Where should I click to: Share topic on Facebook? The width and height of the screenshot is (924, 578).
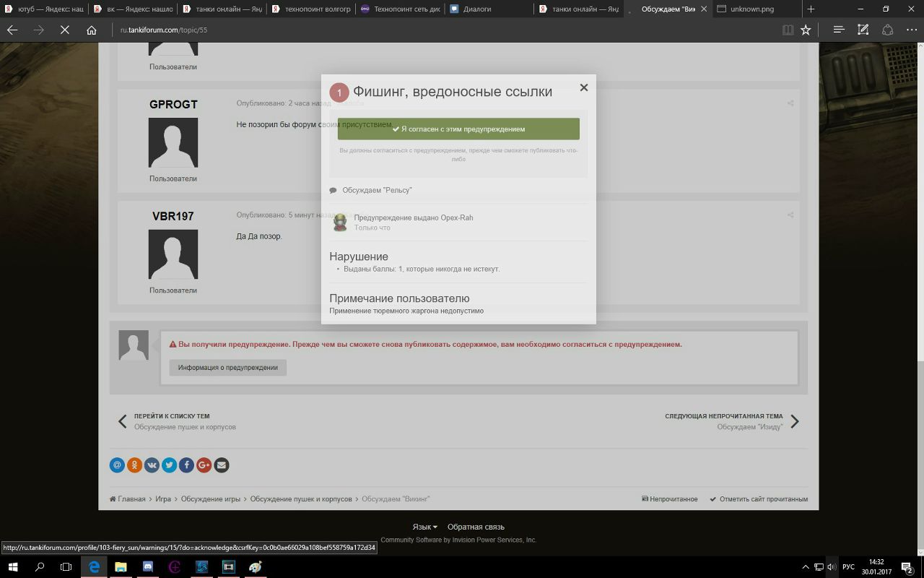[x=186, y=465]
